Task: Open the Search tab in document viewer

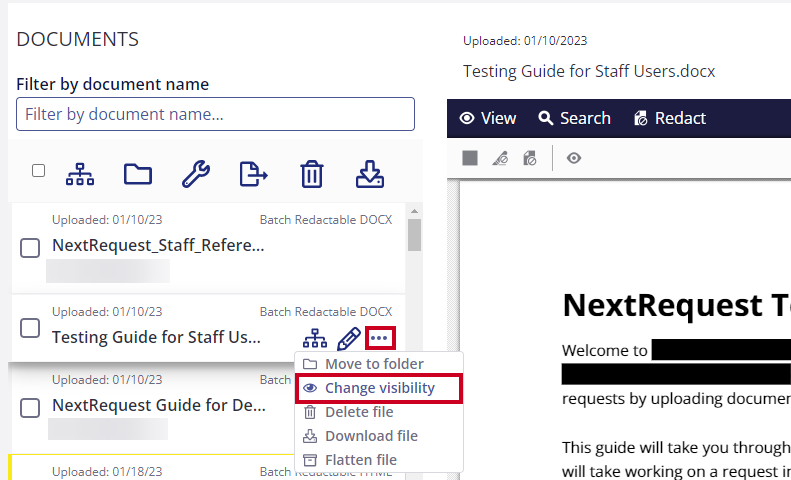Action: pyautogui.click(x=574, y=118)
